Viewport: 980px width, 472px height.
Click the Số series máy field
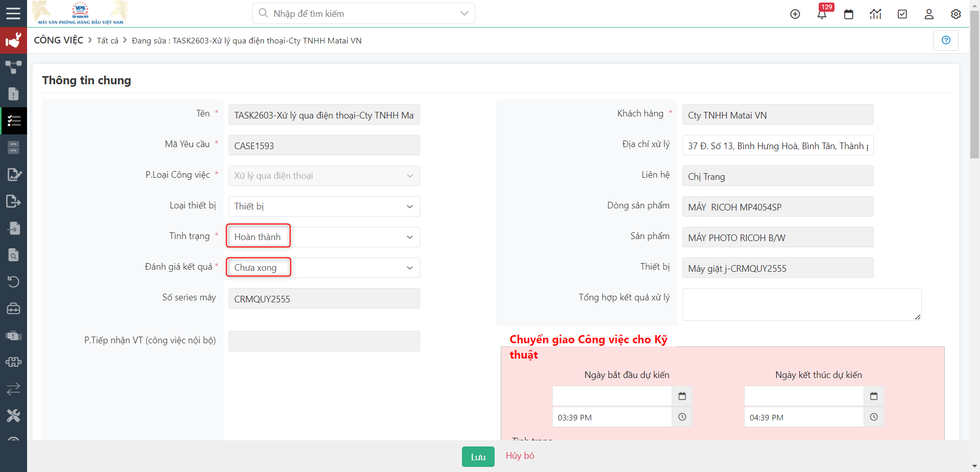tap(324, 299)
